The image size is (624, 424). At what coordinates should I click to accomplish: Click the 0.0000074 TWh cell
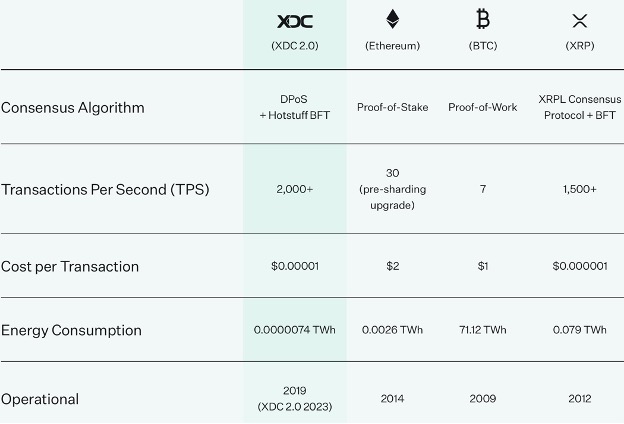click(294, 330)
